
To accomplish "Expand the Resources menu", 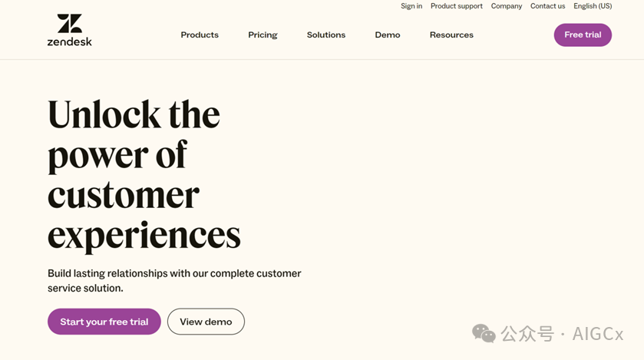I will pos(451,35).
